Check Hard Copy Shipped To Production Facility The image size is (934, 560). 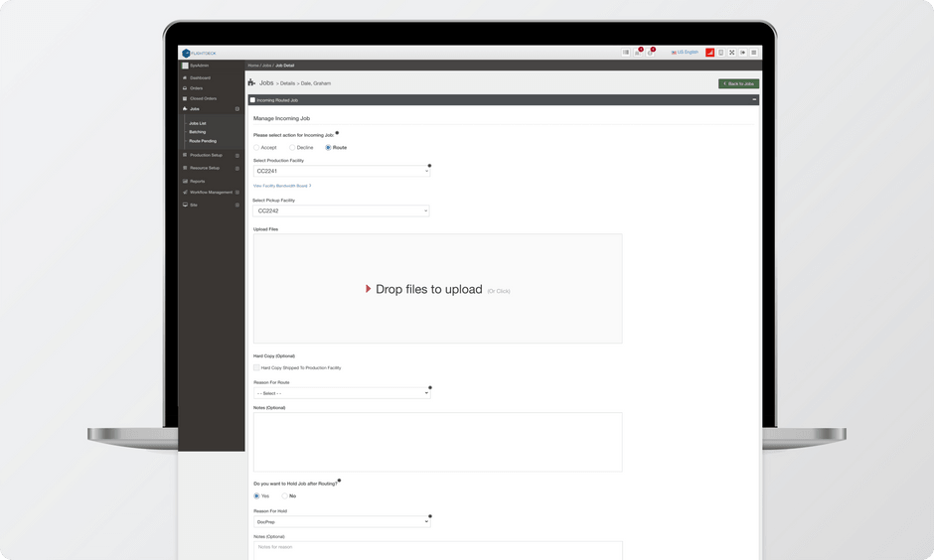coord(256,367)
